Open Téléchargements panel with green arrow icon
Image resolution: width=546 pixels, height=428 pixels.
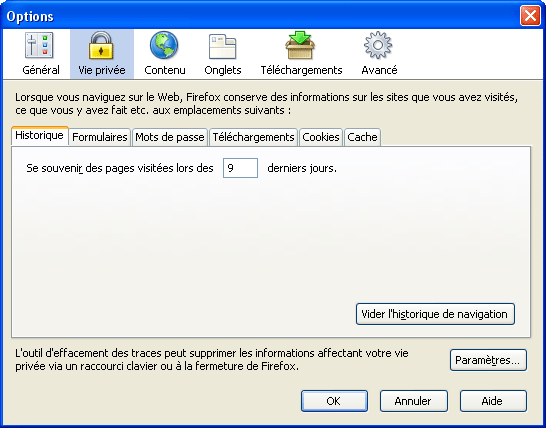[300, 45]
